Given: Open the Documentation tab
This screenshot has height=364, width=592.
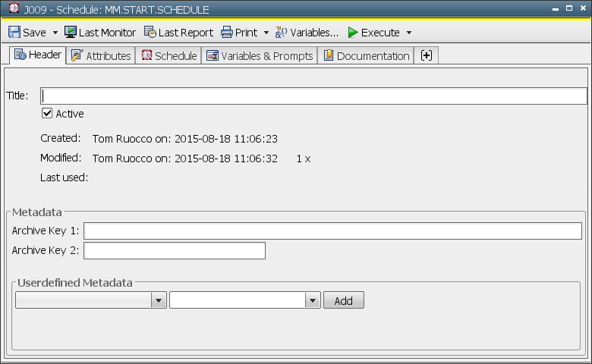Looking at the screenshot, I should pyautogui.click(x=366, y=56).
